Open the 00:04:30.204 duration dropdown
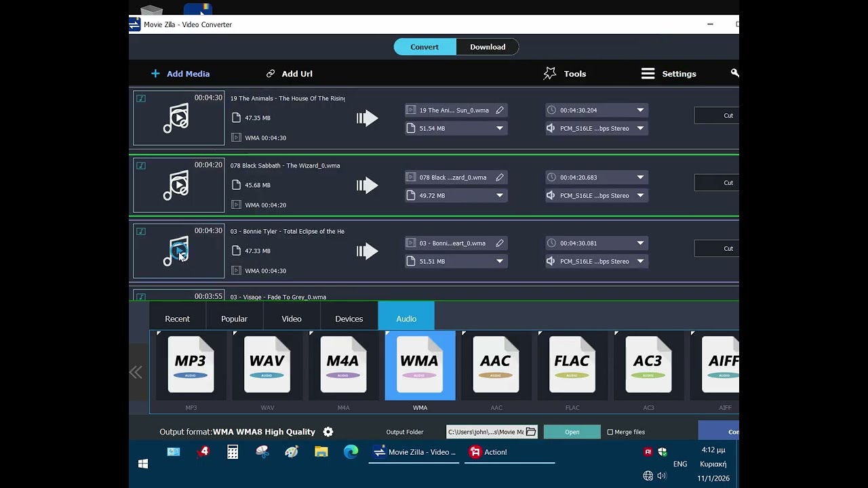The height and width of the screenshot is (488, 868). click(x=640, y=110)
